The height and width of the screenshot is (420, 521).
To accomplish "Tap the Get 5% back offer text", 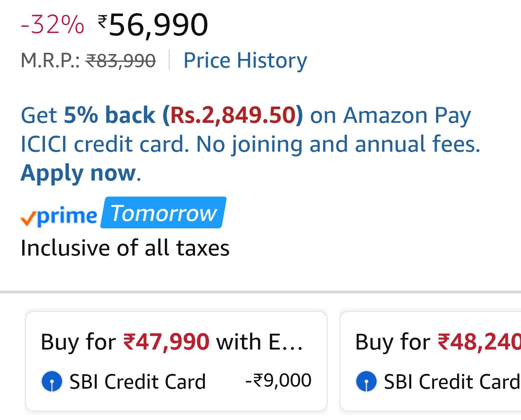I will tap(88, 115).
